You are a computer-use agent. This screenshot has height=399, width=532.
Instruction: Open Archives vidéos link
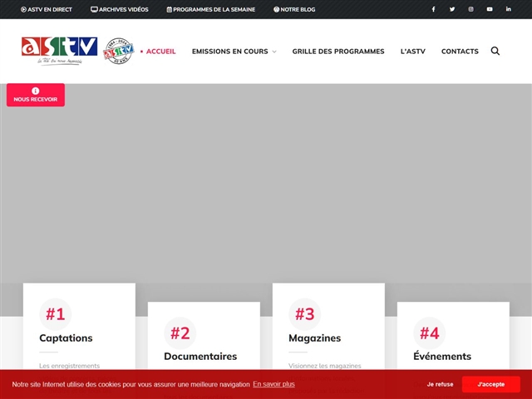[120, 9]
